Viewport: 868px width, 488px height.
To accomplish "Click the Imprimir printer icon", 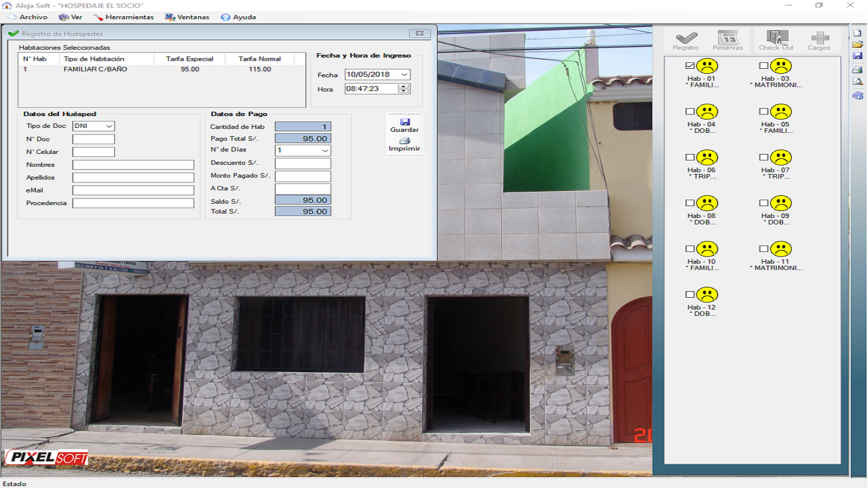I will [x=405, y=141].
